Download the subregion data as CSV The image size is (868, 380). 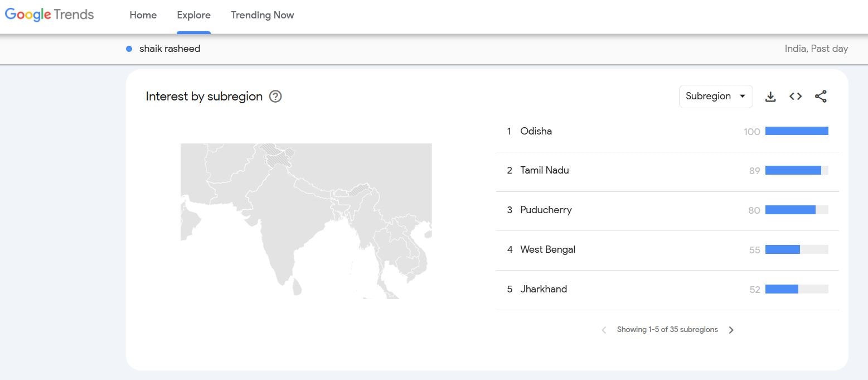pos(770,97)
